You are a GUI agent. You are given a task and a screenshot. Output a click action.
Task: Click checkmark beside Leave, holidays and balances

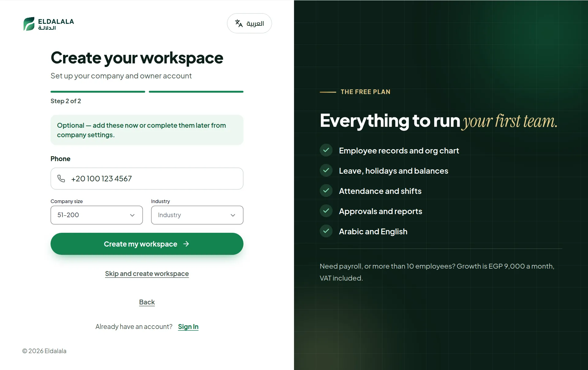click(x=326, y=170)
